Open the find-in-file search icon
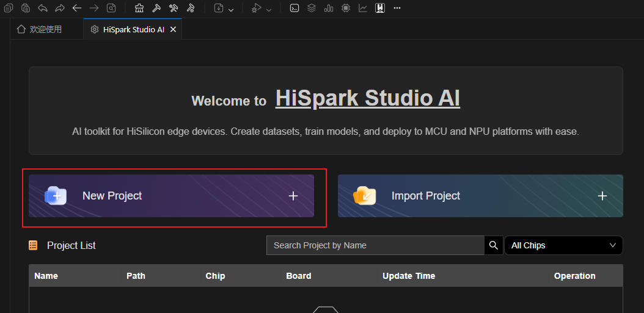644x313 pixels. 111,8
